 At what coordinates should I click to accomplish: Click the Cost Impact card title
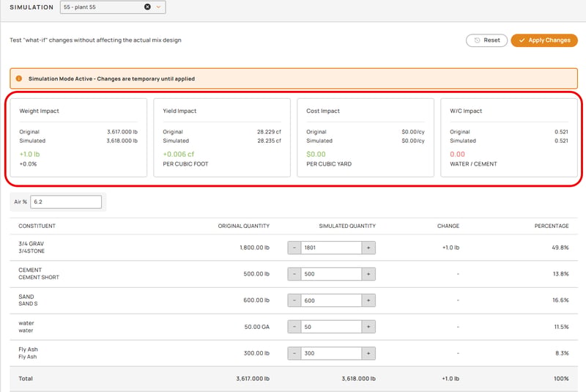pyautogui.click(x=323, y=111)
